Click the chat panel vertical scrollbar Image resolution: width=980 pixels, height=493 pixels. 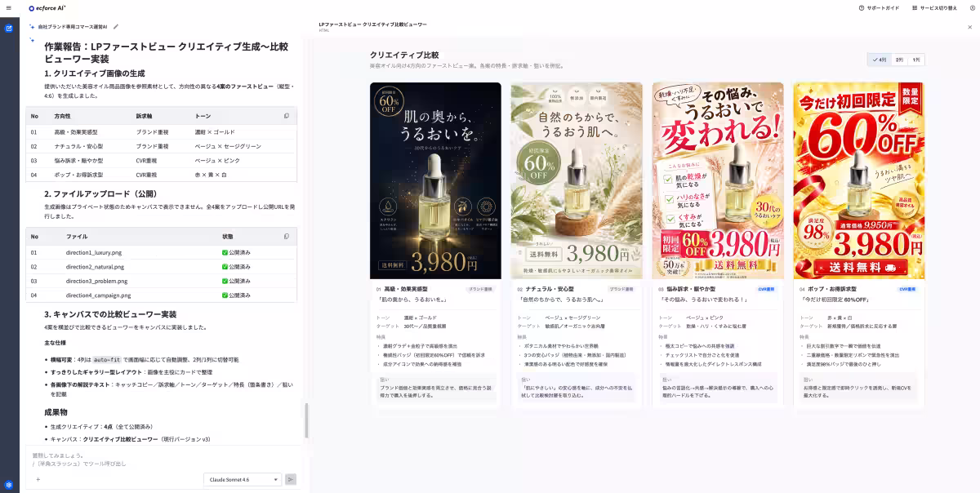[x=307, y=420]
